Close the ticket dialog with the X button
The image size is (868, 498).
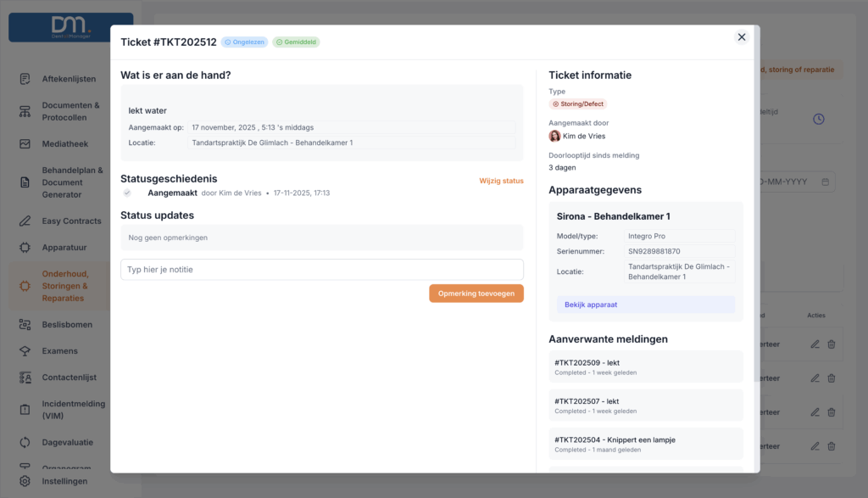[x=741, y=37]
